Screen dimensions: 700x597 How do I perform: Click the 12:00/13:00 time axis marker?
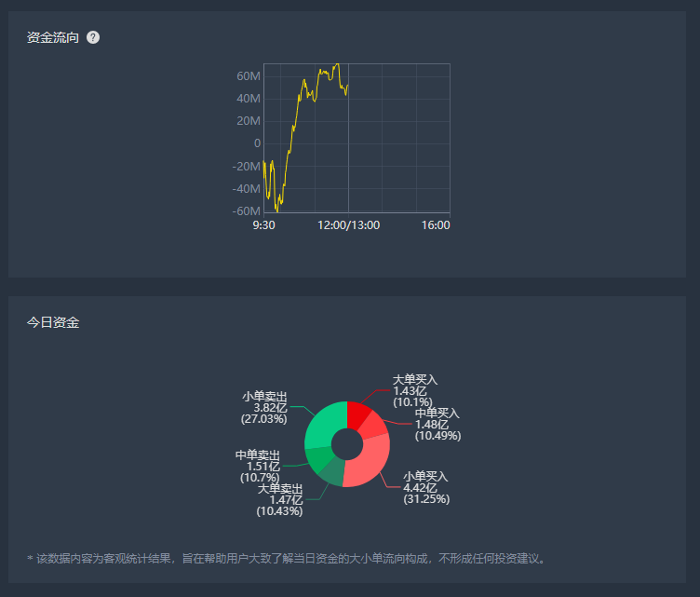tap(349, 225)
